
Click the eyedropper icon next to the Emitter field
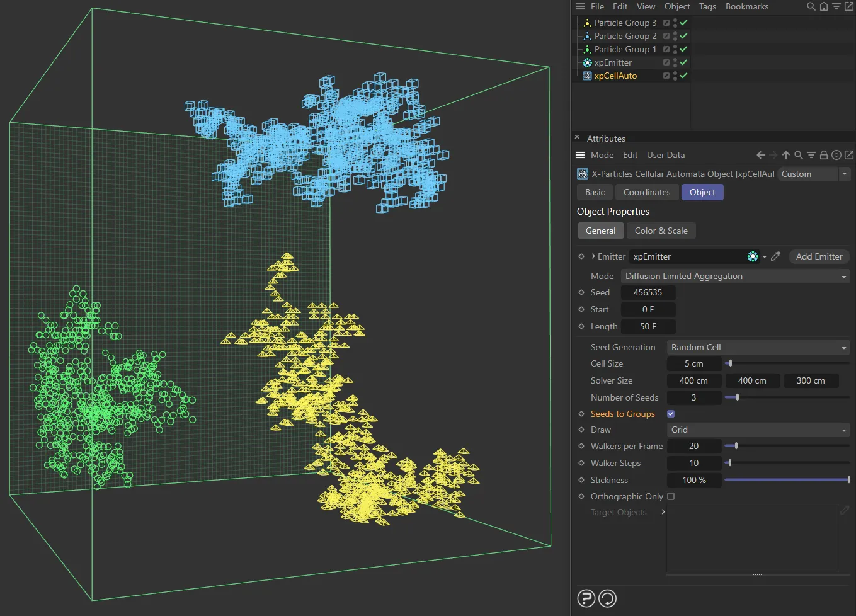tap(775, 256)
